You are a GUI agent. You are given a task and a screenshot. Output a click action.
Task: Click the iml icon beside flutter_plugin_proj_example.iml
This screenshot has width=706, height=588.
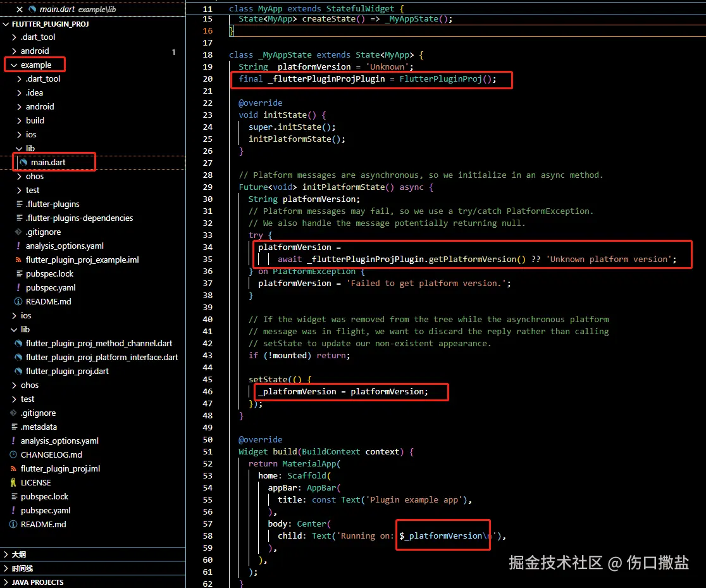tap(18, 260)
